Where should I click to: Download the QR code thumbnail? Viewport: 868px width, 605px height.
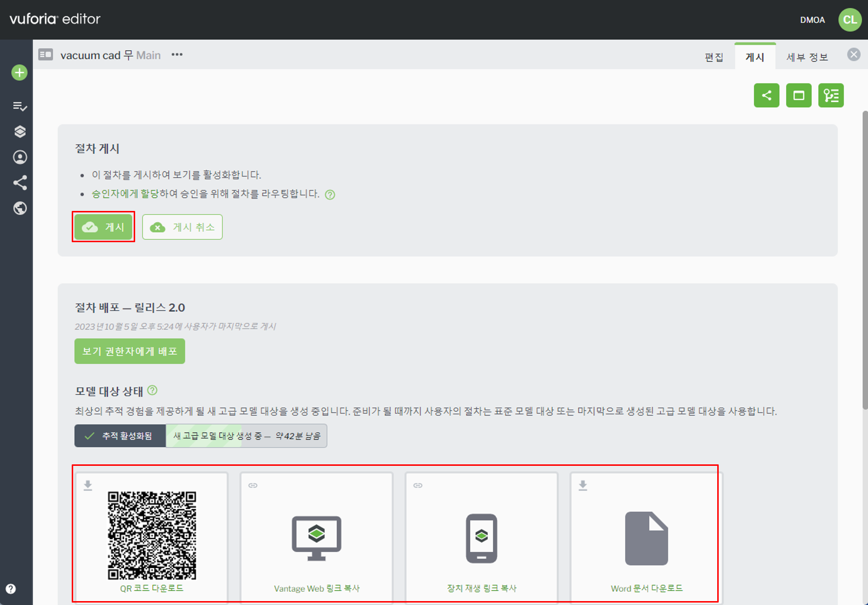(x=152, y=536)
